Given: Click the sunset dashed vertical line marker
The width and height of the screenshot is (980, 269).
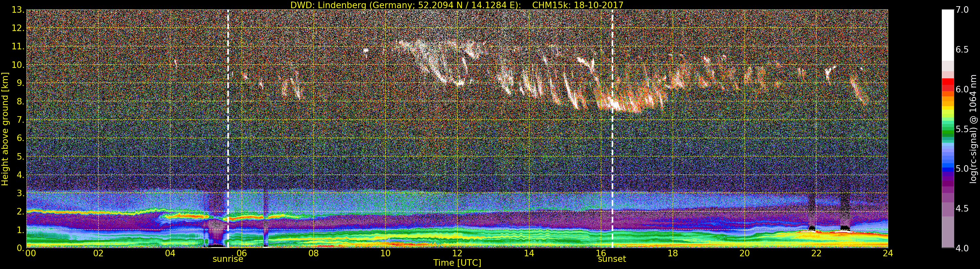Looking at the screenshot, I should [613, 129].
